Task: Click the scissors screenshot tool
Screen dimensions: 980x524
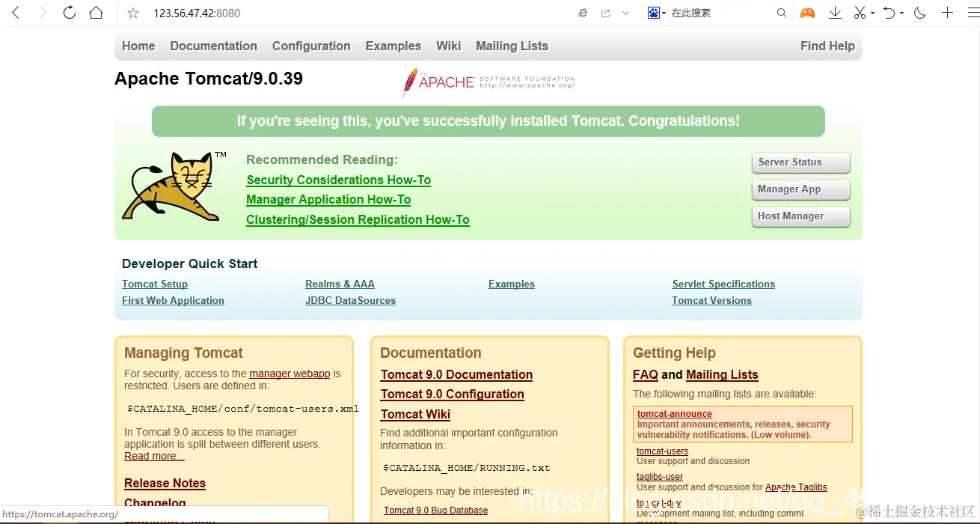Action: 860,13
